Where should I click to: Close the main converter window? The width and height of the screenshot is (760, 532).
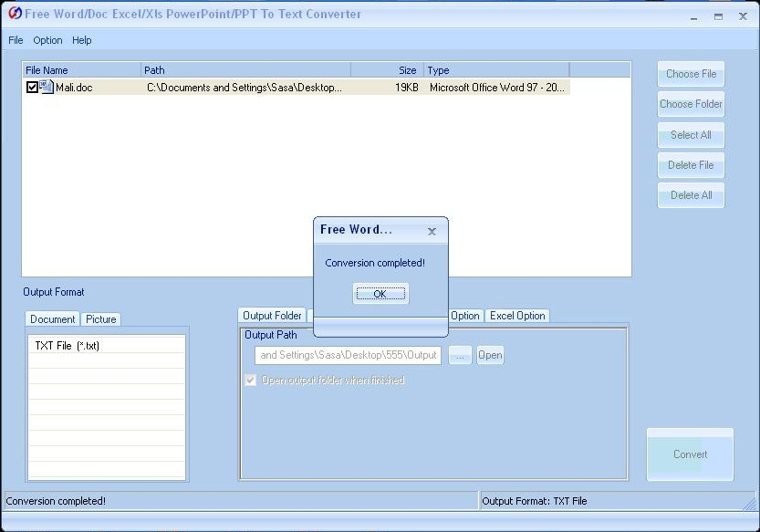(743, 16)
